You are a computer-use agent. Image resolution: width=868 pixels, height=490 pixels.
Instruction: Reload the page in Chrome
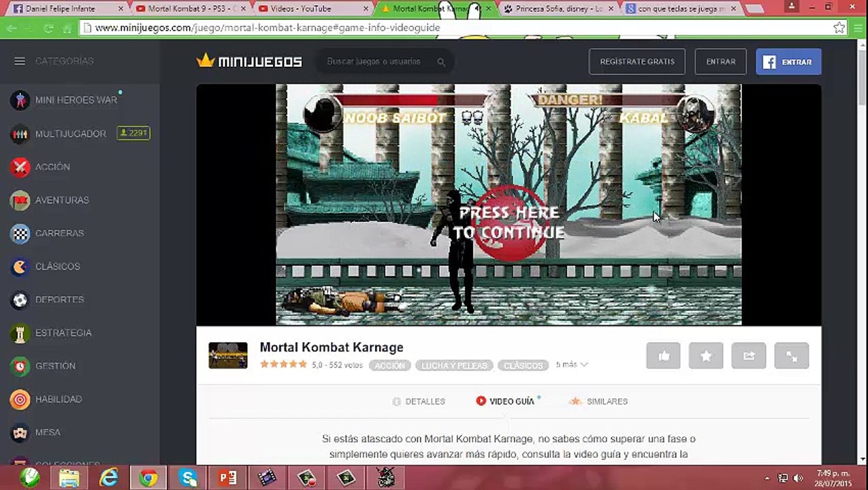point(48,28)
